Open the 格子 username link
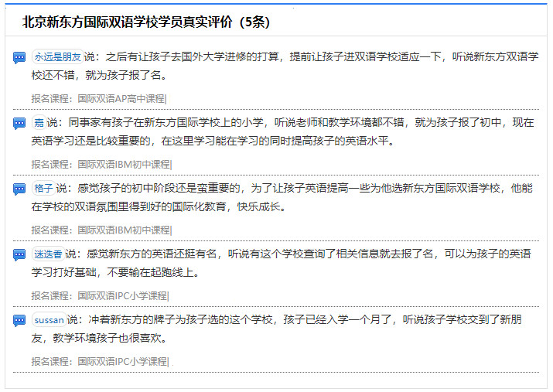 tap(43, 188)
